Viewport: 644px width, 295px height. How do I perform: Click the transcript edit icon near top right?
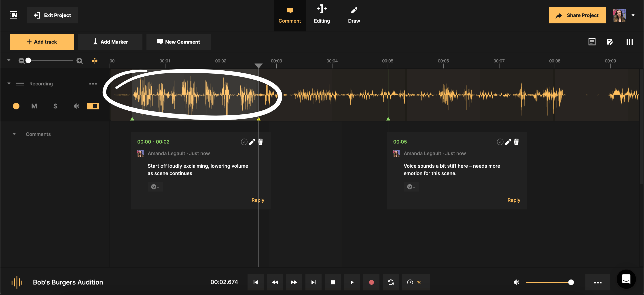tap(610, 42)
